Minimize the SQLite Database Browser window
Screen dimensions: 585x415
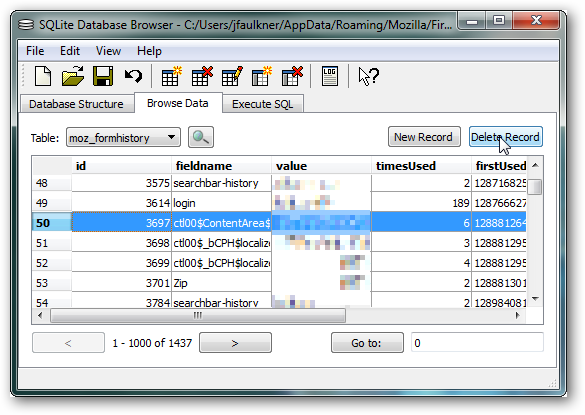tap(472, 21)
